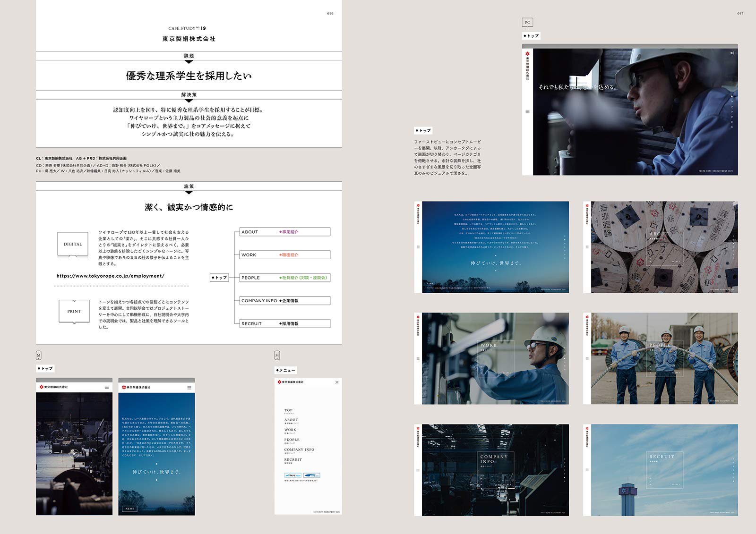Open hamburger menu on the blue dusk PC screen
756x534 pixels.
pyautogui.click(x=418, y=247)
